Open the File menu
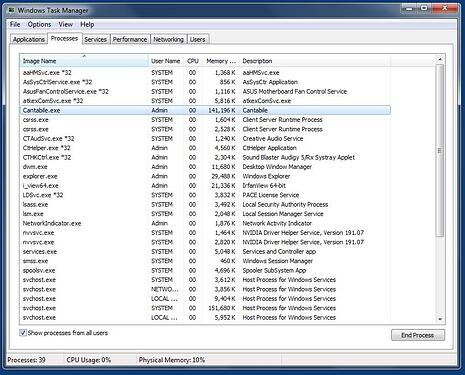Image resolution: width=465 pixels, height=375 pixels. [x=15, y=24]
